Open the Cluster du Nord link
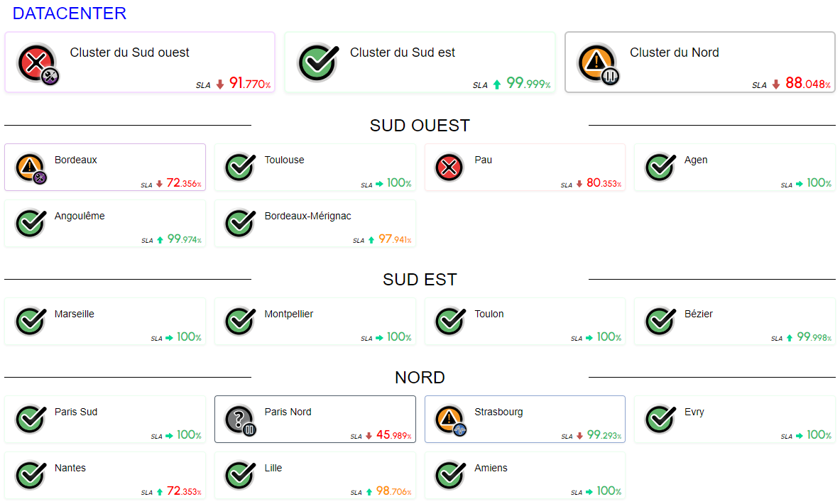This screenshot has height=504, width=840. [x=674, y=53]
